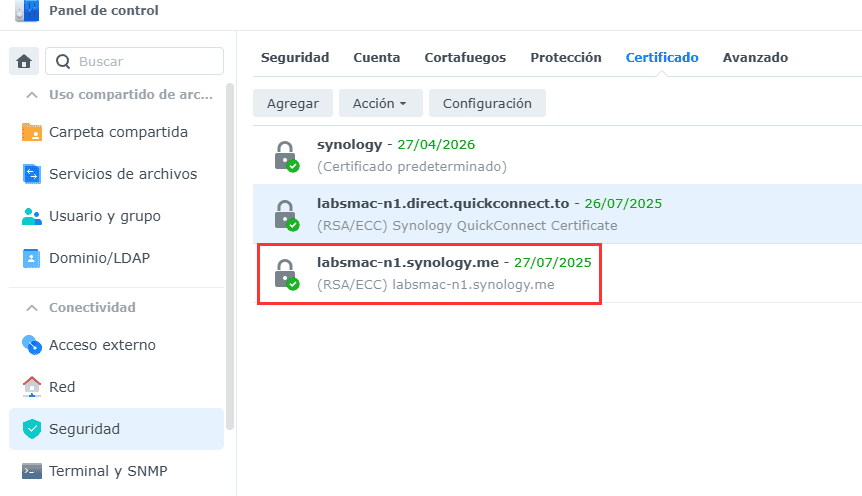The width and height of the screenshot is (862, 496).
Task: Select Usuario y grupo icon
Action: click(32, 216)
